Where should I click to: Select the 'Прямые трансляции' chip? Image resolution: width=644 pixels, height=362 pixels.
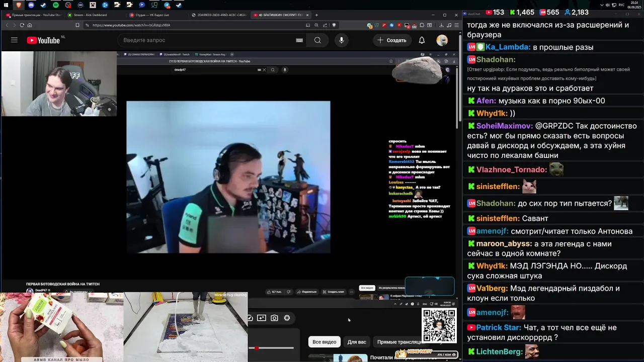(x=400, y=342)
